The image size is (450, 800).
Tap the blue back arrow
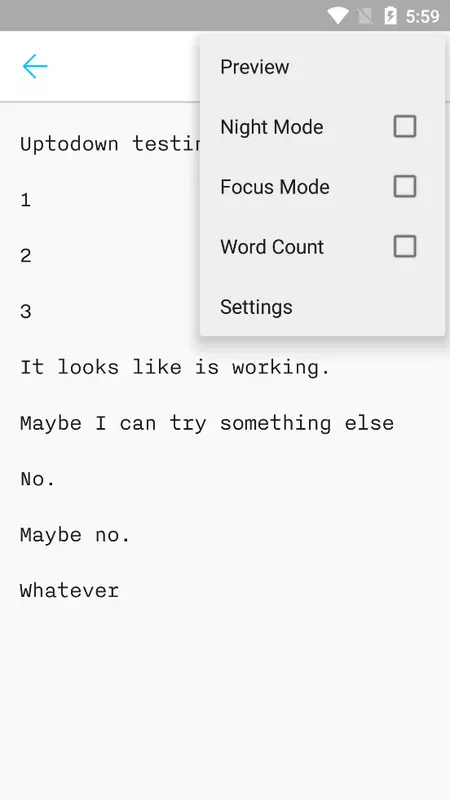pyautogui.click(x=35, y=66)
